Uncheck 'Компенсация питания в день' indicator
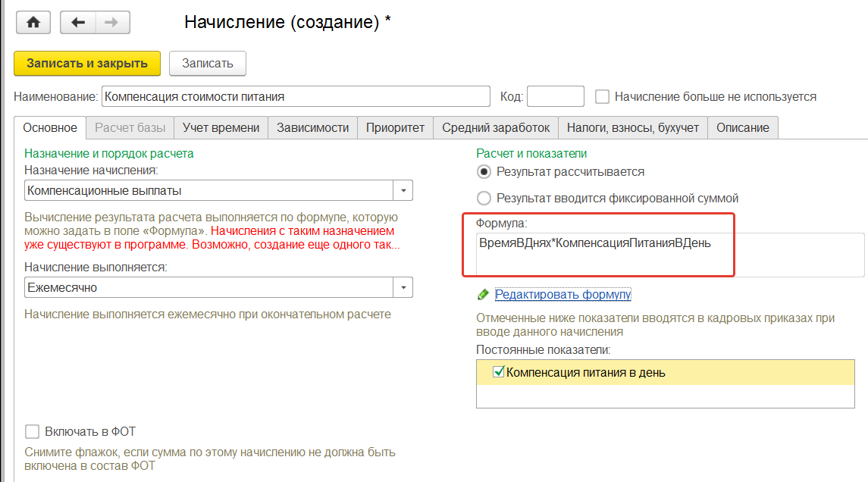Screen dimensions: 868x482 (499, 372)
